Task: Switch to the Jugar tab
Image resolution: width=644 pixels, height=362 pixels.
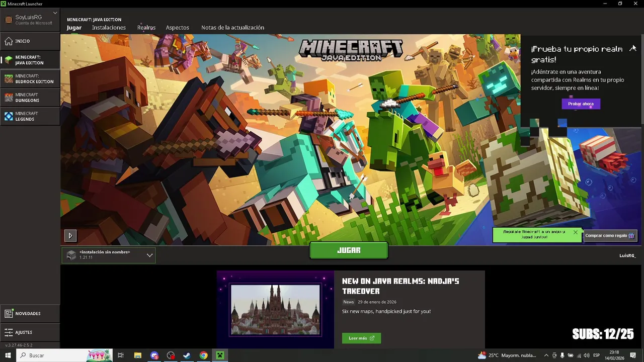Action: [74, 28]
